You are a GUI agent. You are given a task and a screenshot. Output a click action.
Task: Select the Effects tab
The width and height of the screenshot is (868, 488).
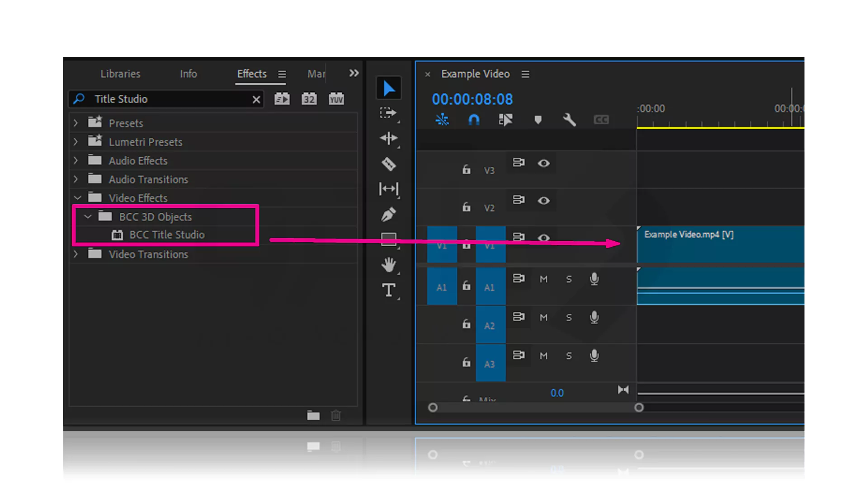[x=252, y=74]
